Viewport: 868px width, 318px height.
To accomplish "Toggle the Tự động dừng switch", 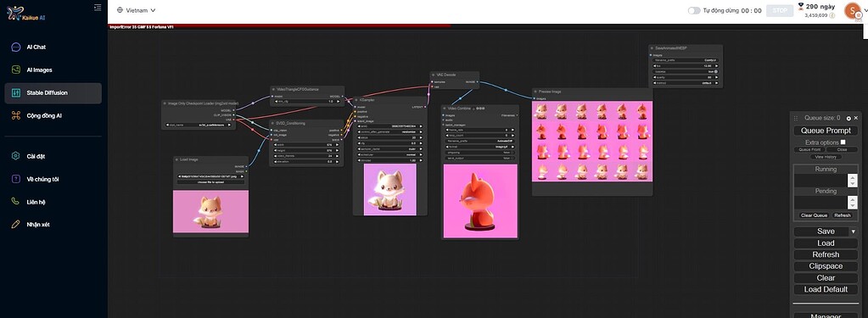I will (694, 10).
